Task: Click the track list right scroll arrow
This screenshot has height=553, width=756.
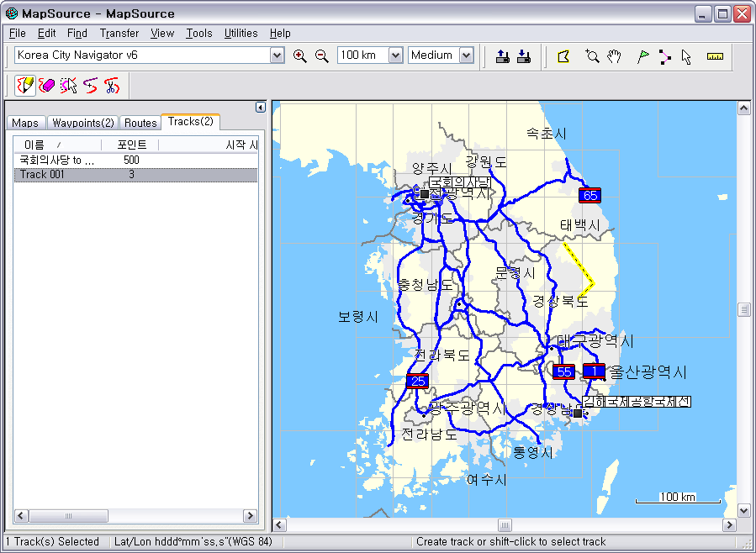Action: [251, 516]
